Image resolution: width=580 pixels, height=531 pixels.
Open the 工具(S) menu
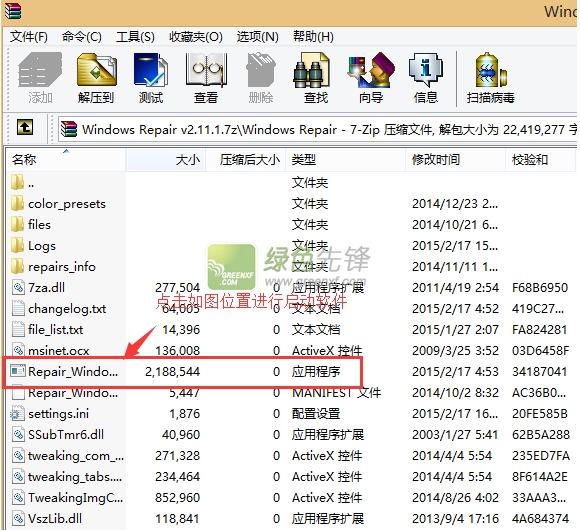[x=135, y=37]
